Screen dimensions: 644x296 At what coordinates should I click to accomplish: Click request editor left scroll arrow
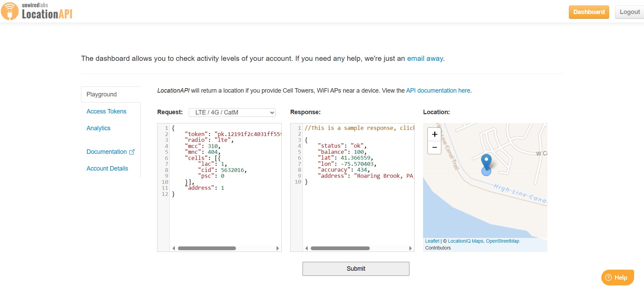pyautogui.click(x=173, y=248)
